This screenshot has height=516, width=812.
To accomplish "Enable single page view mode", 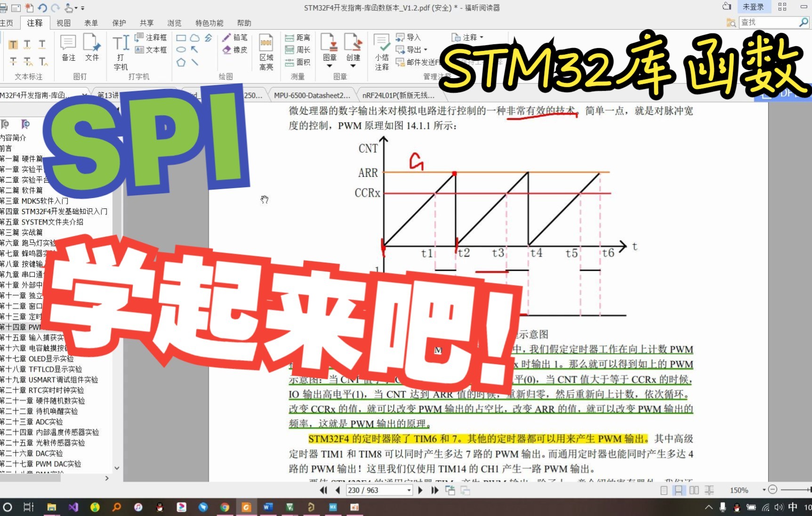I will tap(664, 490).
